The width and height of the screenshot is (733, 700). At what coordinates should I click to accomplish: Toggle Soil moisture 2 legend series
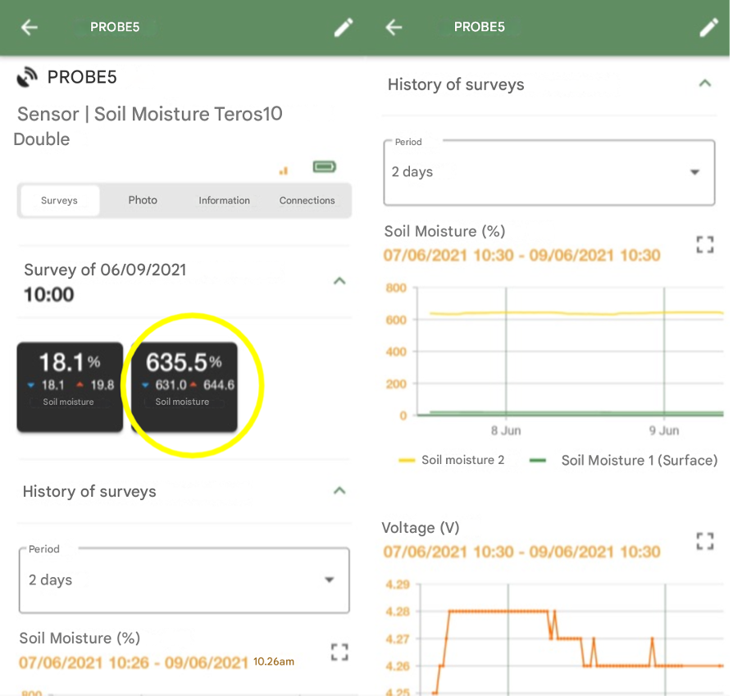(x=452, y=461)
